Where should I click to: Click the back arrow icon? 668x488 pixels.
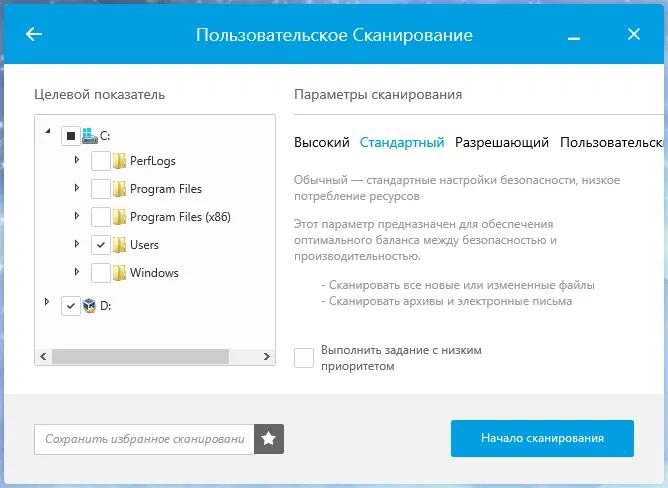(34, 34)
